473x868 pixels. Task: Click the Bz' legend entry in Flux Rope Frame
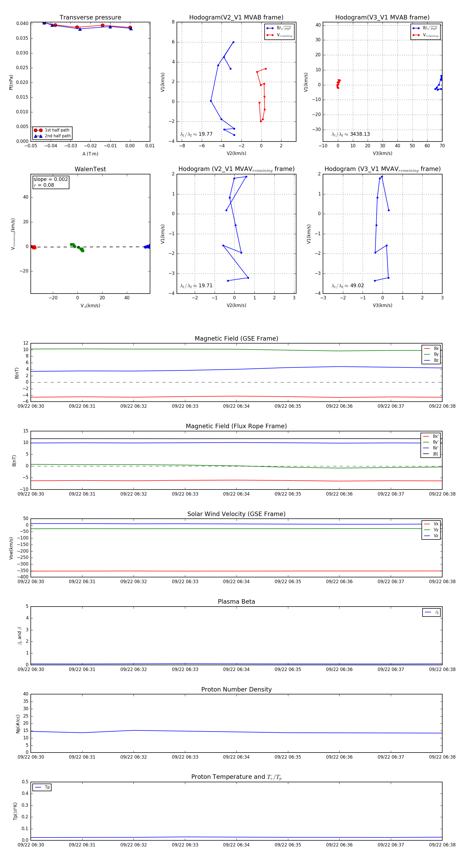tap(431, 448)
